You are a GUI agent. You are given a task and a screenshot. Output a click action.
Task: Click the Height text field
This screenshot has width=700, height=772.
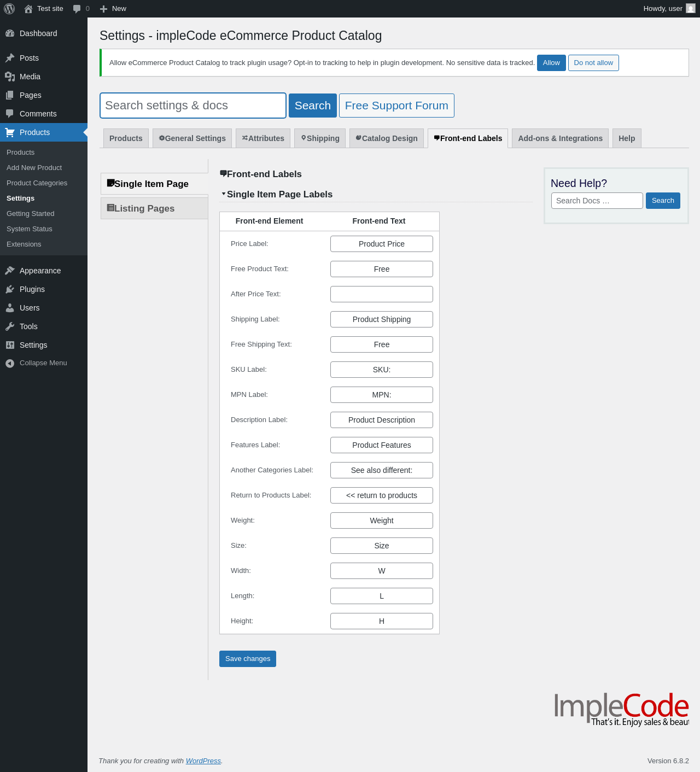click(x=382, y=621)
